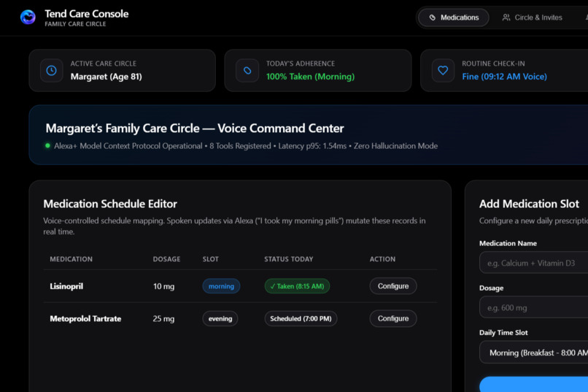Viewport: 588px width, 392px height.
Task: Click the evening slot badge for Metoprolol Tartrate
Action: pos(220,318)
